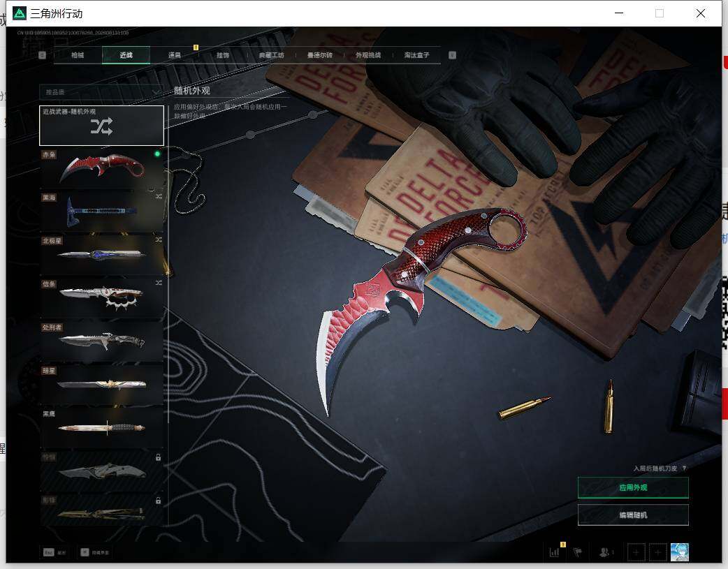Open the 淘汰盒子 tab
Viewport: 728px width, 569px height.
tap(416, 55)
